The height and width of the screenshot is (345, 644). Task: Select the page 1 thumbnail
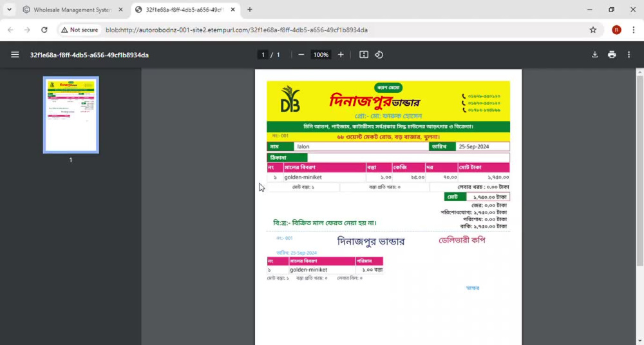71,115
